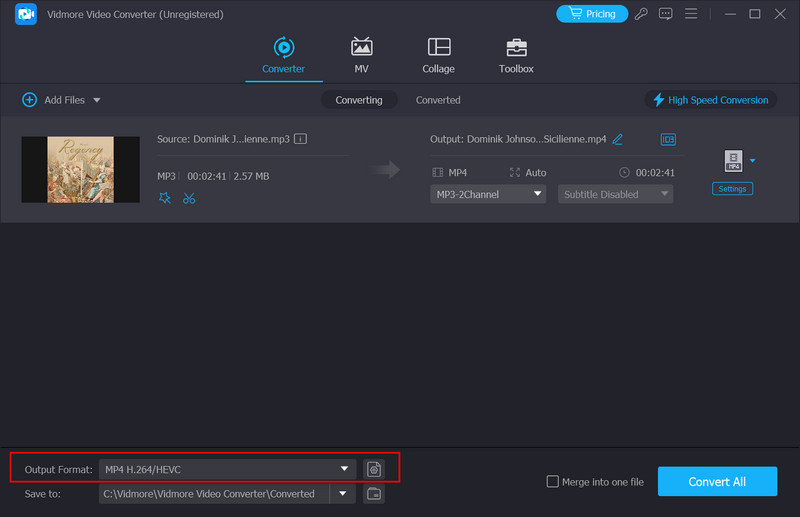800x517 pixels.
Task: Click the scissors cut icon
Action: point(189,198)
